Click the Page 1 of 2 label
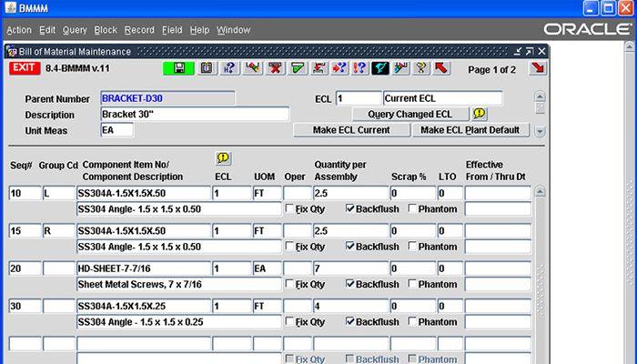 491,70
